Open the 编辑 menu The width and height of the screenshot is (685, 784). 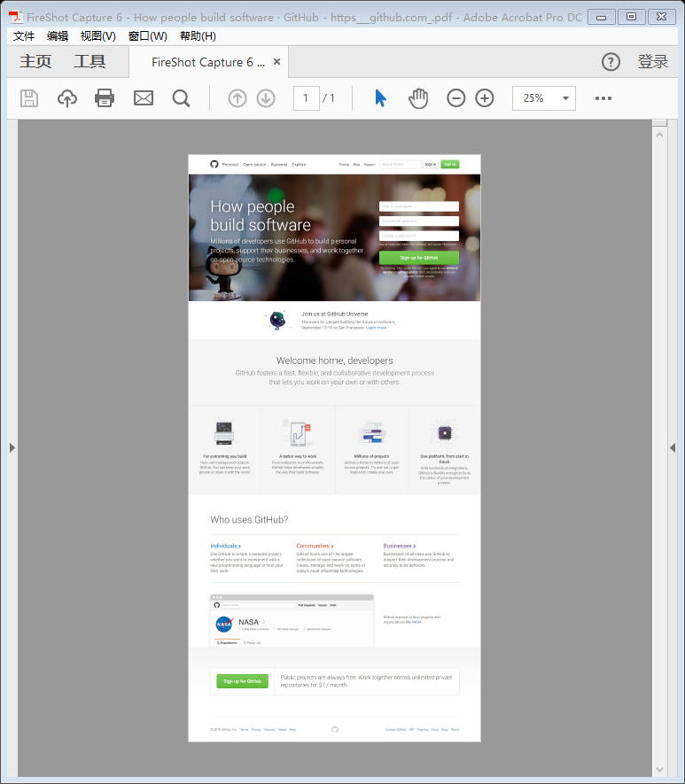pyautogui.click(x=58, y=36)
